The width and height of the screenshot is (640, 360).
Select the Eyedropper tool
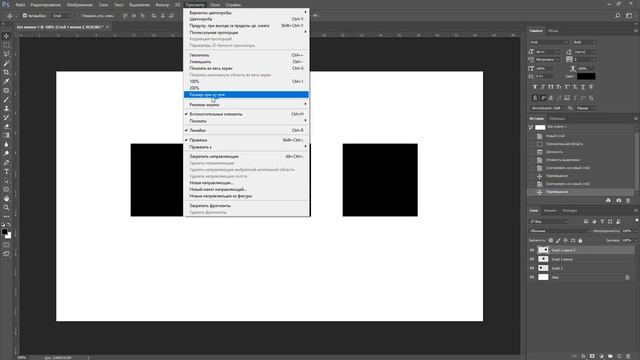point(6,81)
